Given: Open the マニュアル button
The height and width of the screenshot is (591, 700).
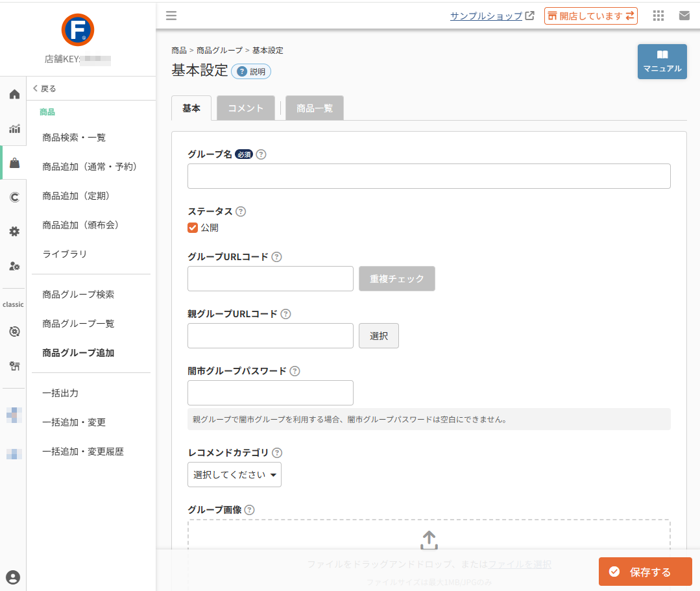Looking at the screenshot, I should tap(662, 62).
